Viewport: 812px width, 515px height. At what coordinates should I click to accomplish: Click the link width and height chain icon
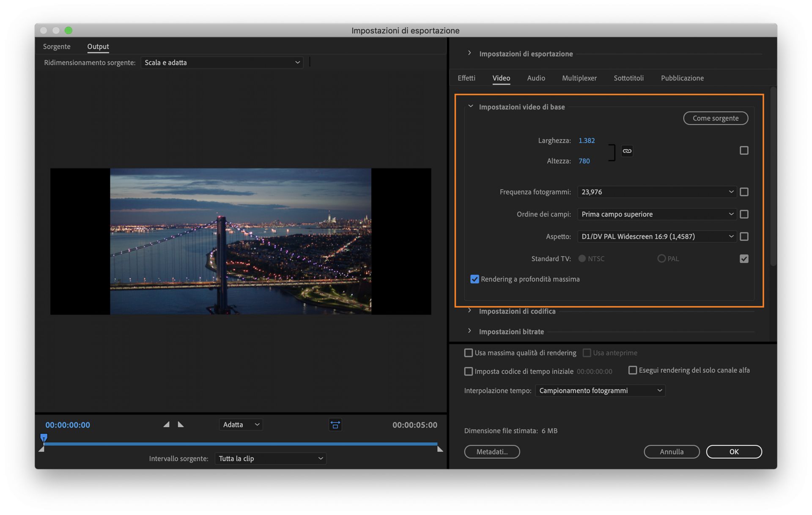[627, 151]
